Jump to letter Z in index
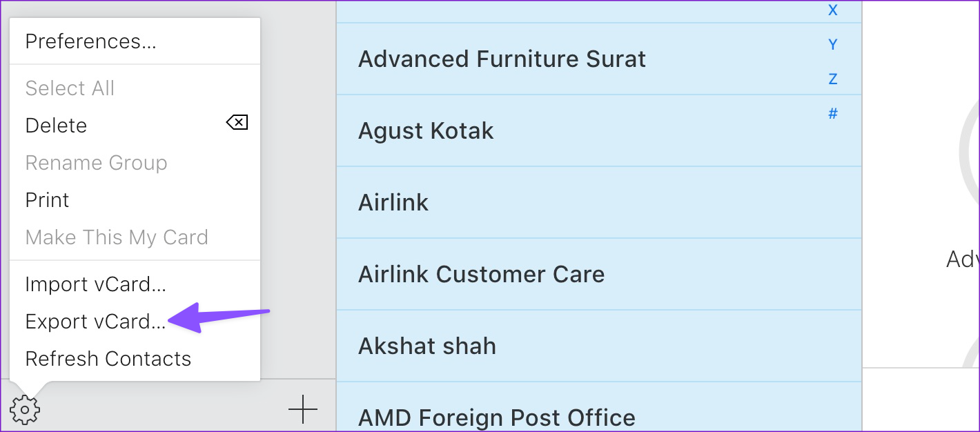The height and width of the screenshot is (432, 980). [833, 79]
